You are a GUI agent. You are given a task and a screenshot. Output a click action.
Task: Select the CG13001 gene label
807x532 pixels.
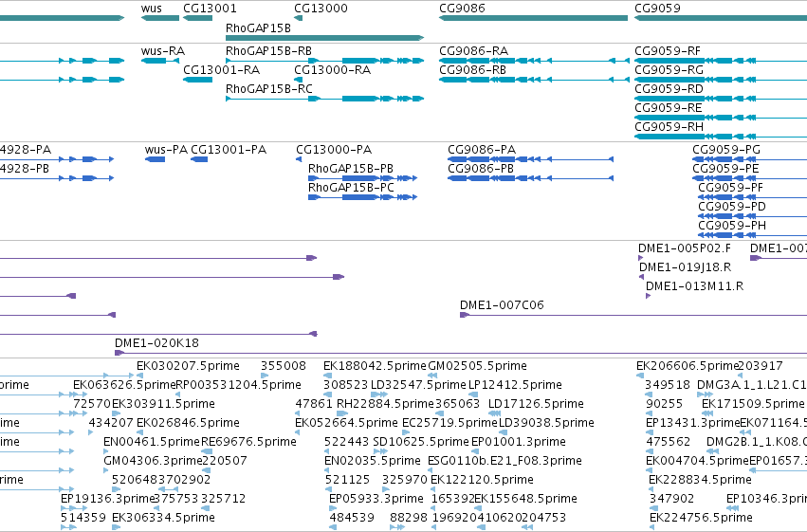click(210, 9)
